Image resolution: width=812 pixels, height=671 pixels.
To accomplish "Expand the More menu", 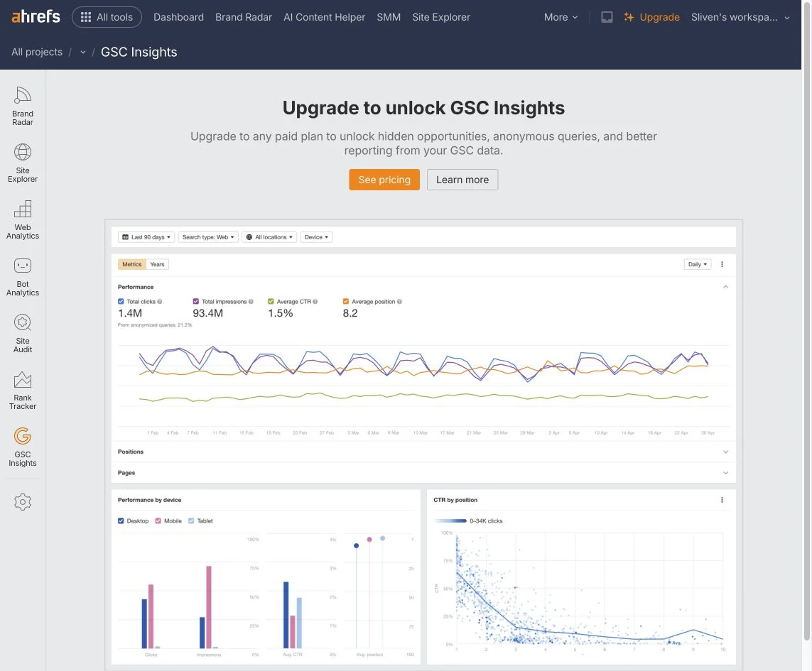I will click(x=561, y=17).
